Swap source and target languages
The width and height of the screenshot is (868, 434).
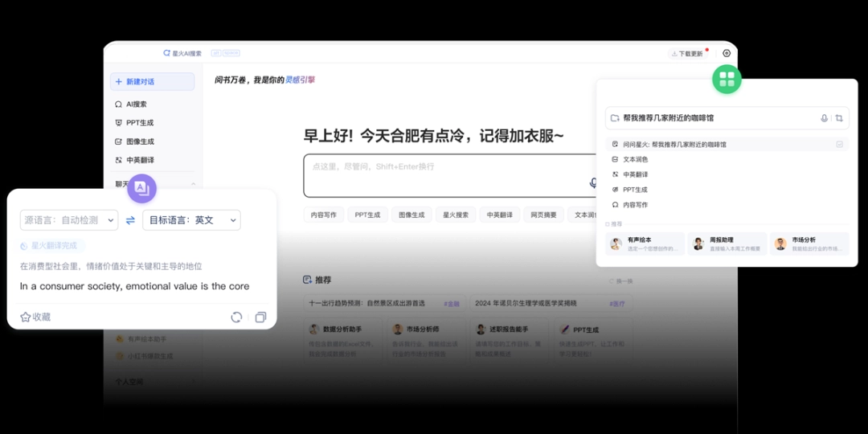click(130, 220)
